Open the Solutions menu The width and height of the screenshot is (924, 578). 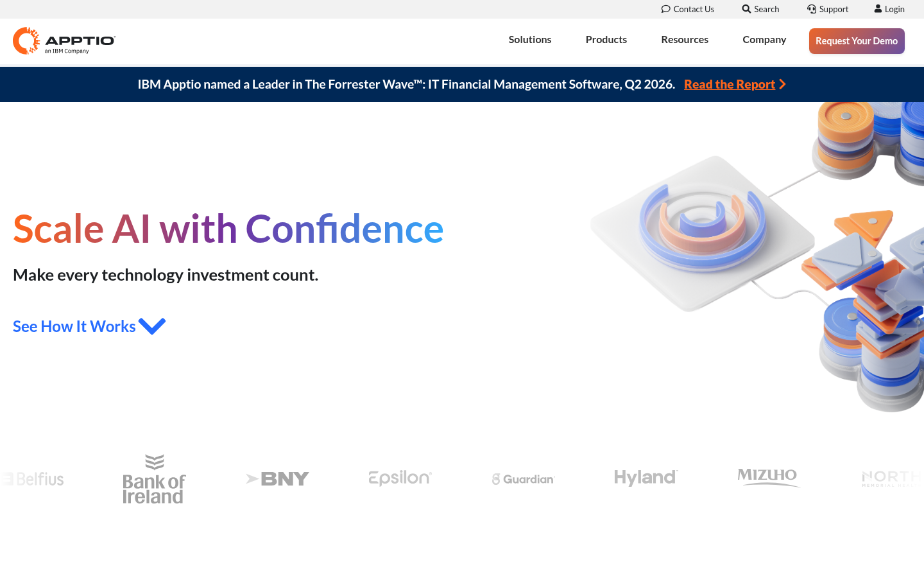(530, 39)
